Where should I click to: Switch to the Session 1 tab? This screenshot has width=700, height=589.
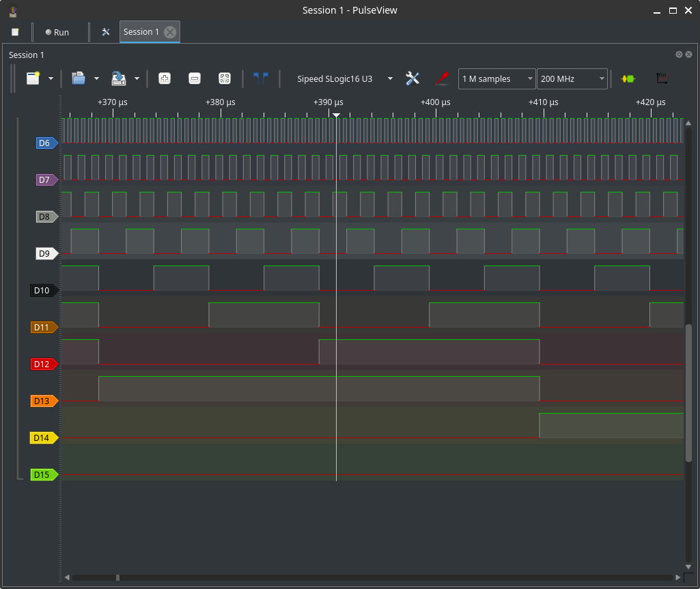(x=141, y=32)
